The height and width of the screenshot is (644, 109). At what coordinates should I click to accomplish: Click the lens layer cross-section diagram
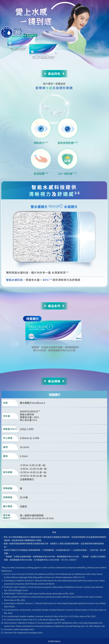pyautogui.click(x=54, y=237)
